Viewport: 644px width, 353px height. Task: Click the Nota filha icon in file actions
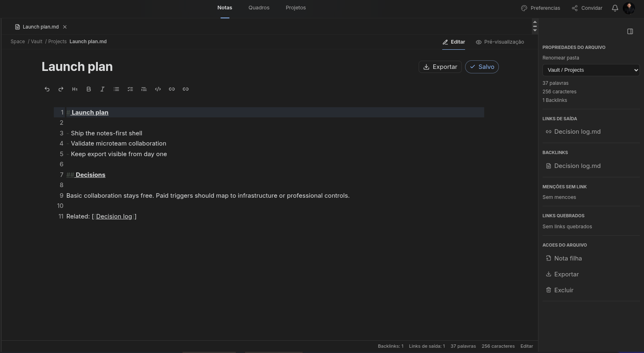[x=549, y=258]
